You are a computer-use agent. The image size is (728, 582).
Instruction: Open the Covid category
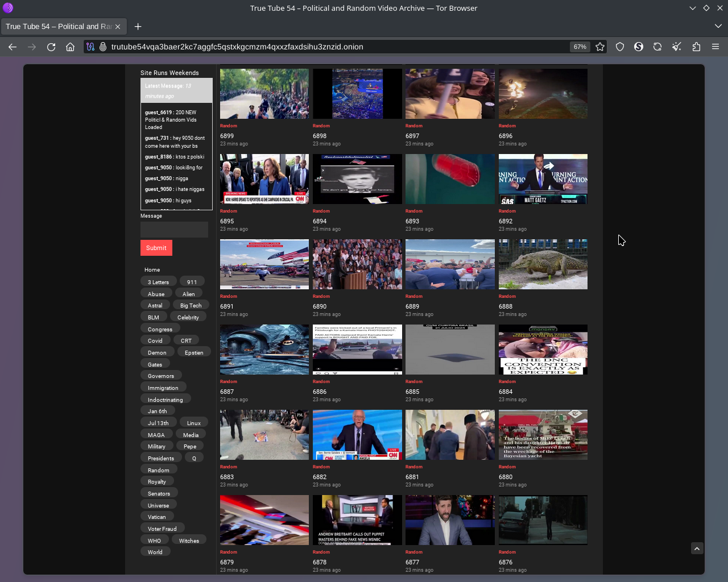[155, 340]
